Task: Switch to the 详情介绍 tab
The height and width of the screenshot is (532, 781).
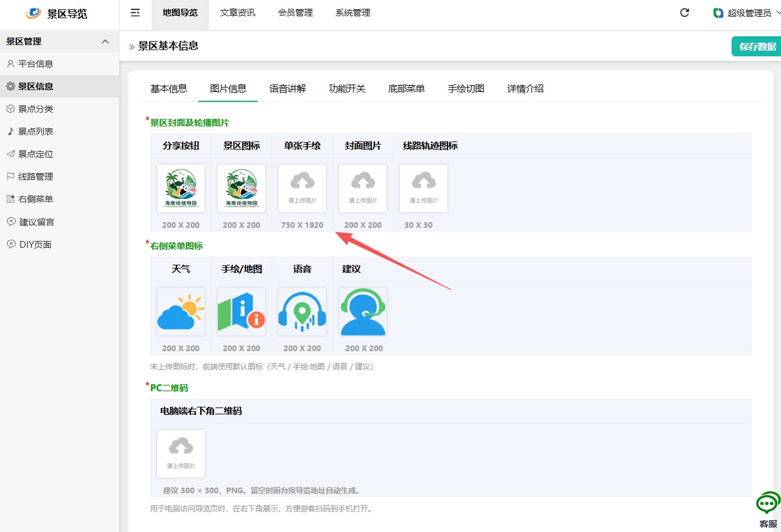Action: 526,88
